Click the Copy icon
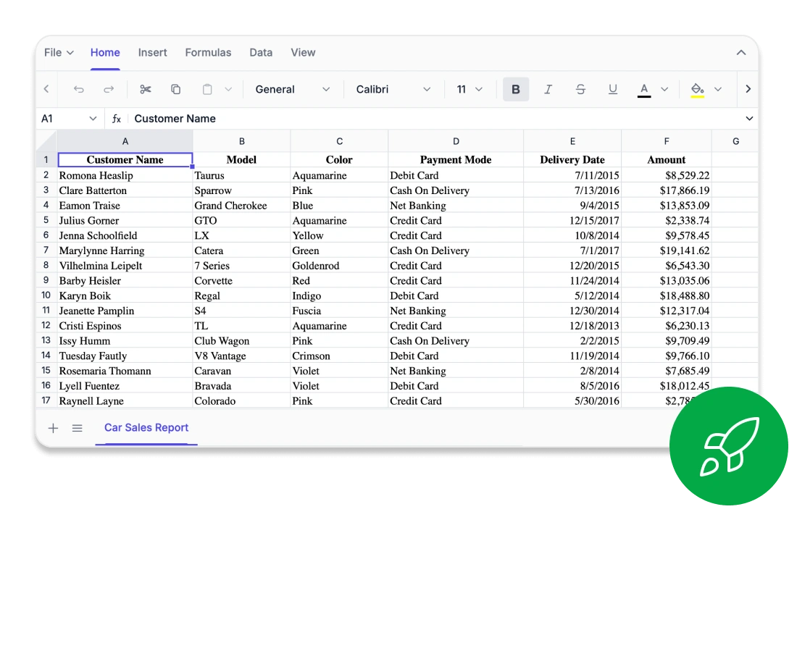The image size is (797, 672). 175,88
